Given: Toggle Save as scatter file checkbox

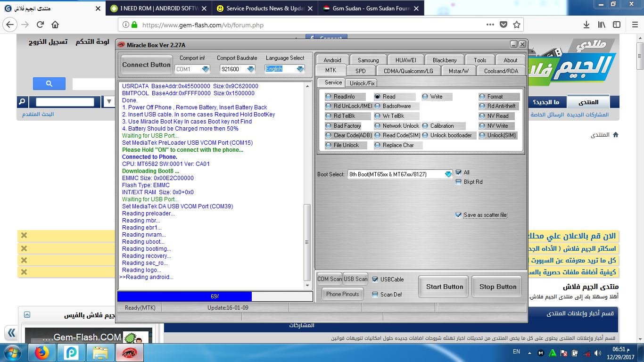Looking at the screenshot, I should [458, 215].
